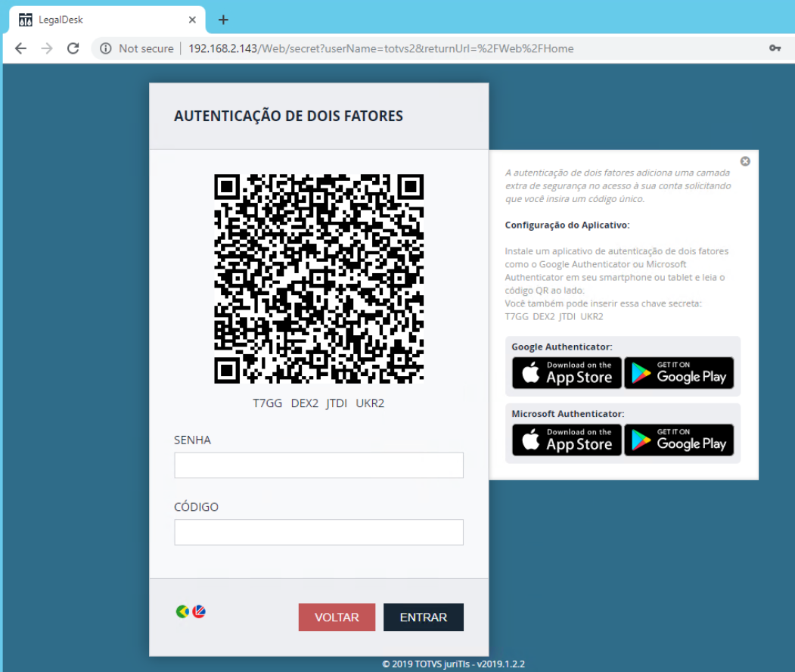Click the 'Google Authenticator:' label
The width and height of the screenshot is (795, 672).
[562, 347]
